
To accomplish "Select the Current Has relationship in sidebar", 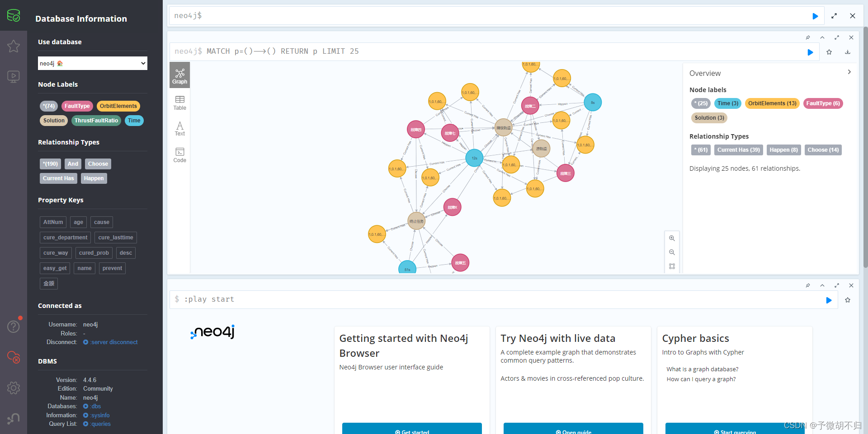I will 58,178.
